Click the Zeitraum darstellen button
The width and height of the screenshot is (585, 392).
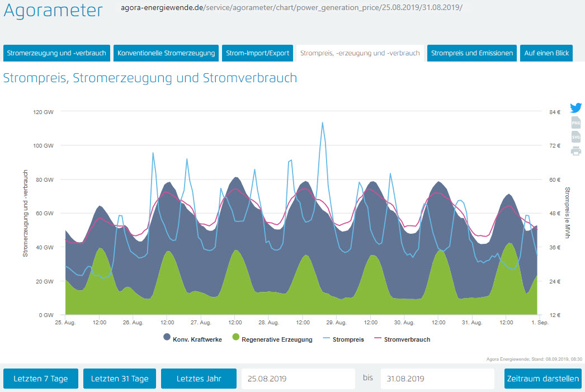point(542,379)
